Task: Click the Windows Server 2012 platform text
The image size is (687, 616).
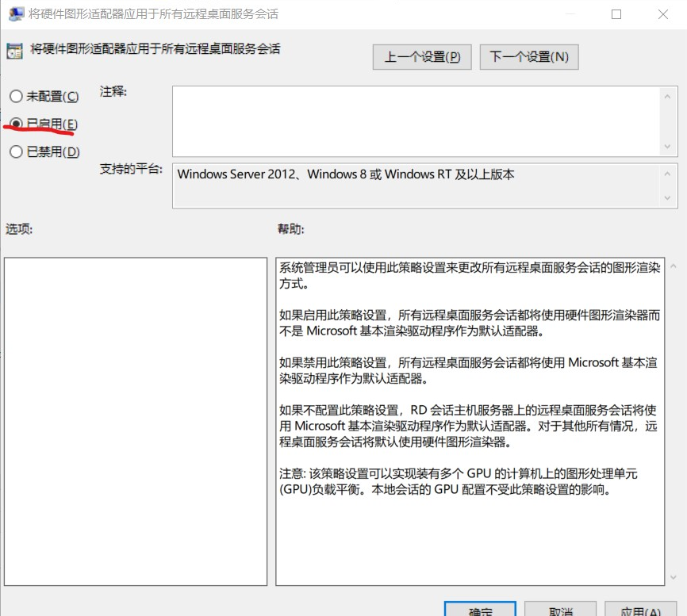Action: pos(346,174)
